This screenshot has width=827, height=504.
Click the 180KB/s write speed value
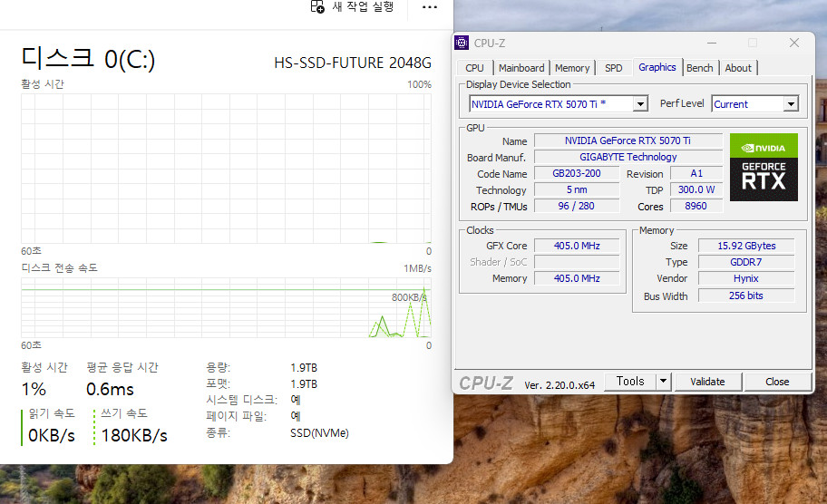[x=134, y=435]
